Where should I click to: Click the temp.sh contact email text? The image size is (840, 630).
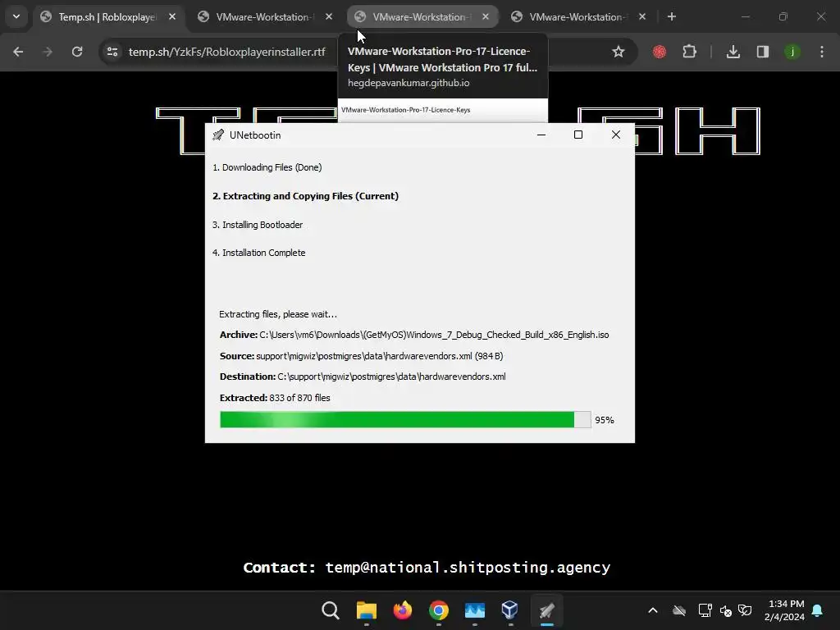[468, 568]
